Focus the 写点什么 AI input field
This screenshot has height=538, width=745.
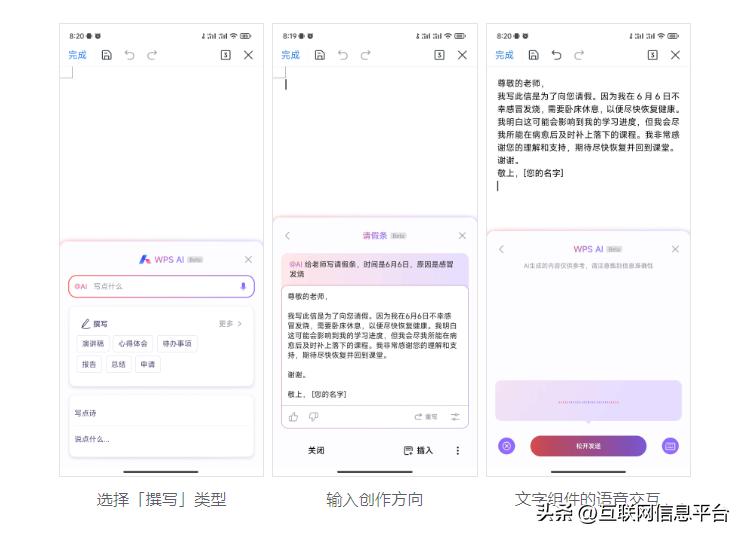161,286
